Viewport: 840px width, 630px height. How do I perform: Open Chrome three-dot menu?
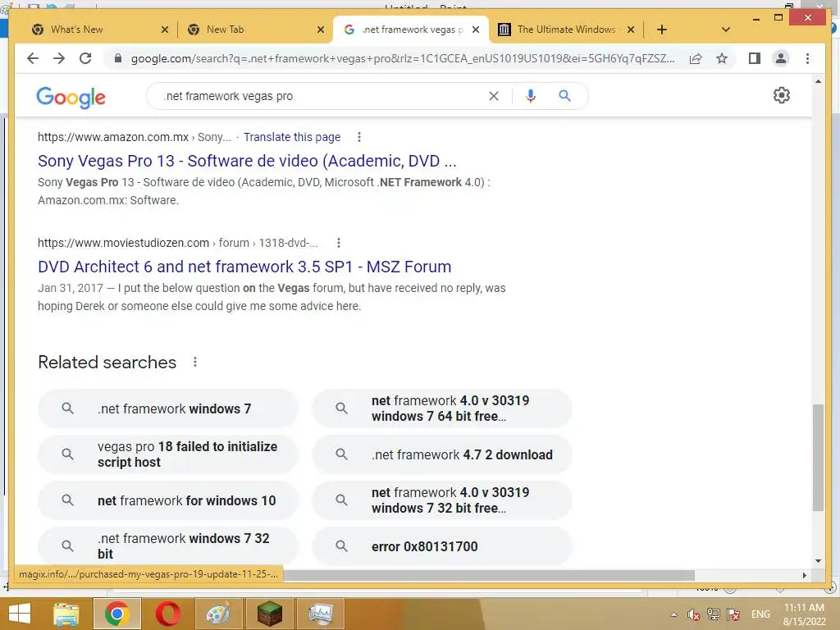pyautogui.click(x=807, y=58)
